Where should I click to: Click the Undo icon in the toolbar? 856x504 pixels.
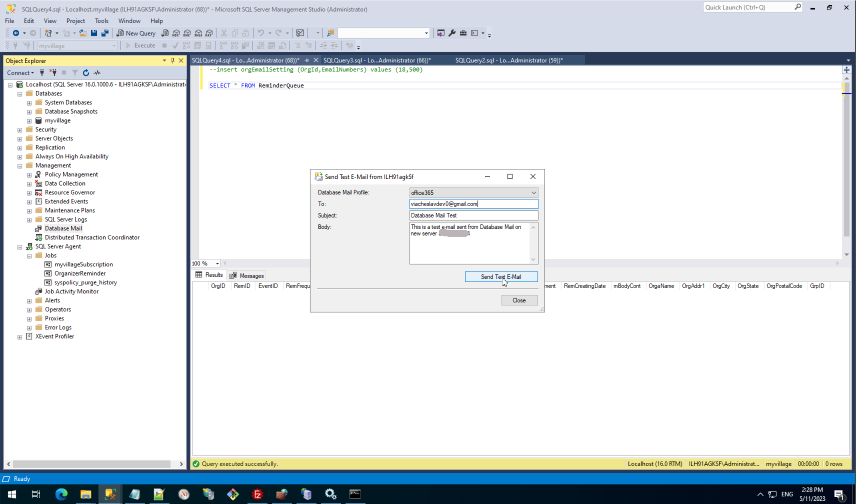click(261, 33)
